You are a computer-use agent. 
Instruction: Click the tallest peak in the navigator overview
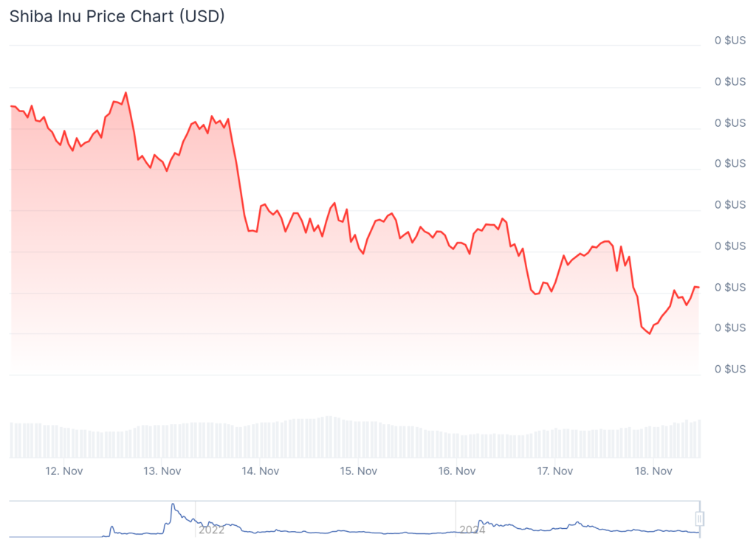coord(173,505)
